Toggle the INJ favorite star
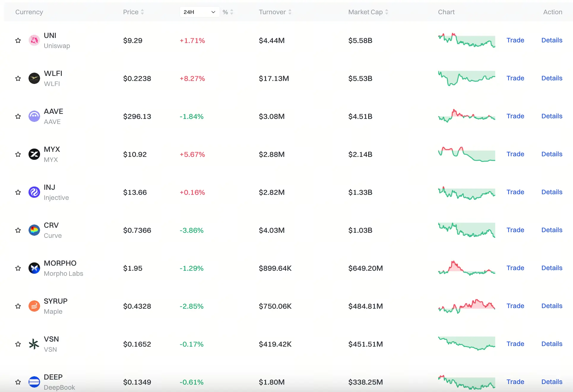 tap(18, 192)
